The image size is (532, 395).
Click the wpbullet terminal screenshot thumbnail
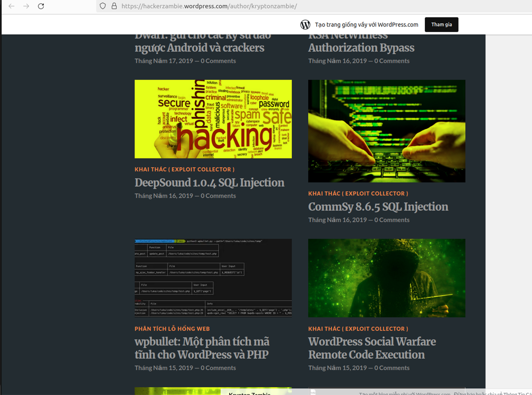click(213, 278)
